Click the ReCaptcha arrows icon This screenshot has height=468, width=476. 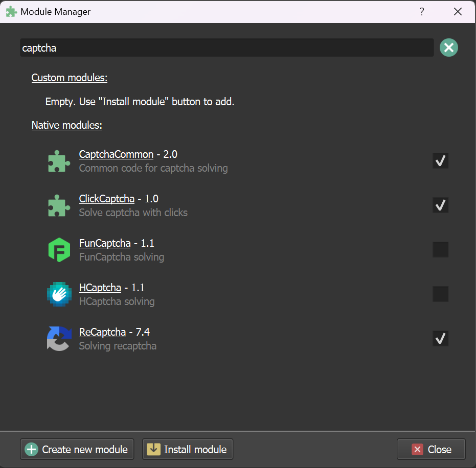59,338
